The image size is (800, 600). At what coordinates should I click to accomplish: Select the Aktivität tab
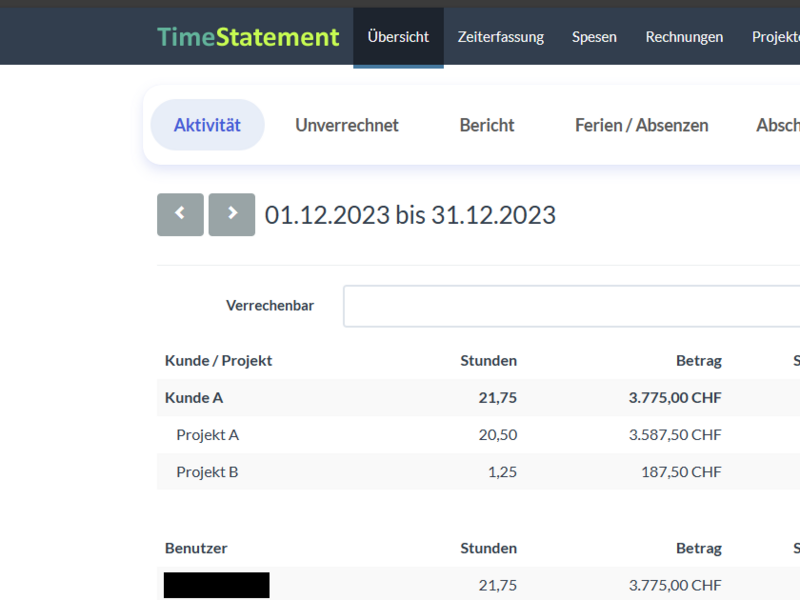[x=207, y=125]
